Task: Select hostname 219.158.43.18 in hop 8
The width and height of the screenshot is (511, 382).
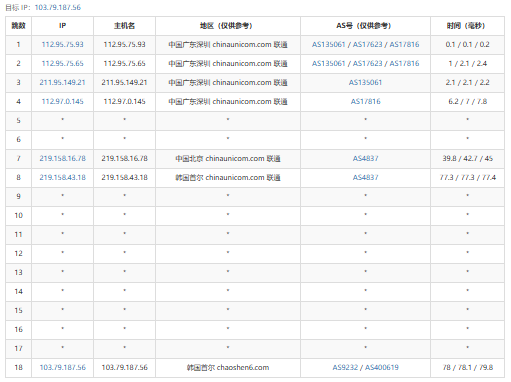Action: pos(124,177)
